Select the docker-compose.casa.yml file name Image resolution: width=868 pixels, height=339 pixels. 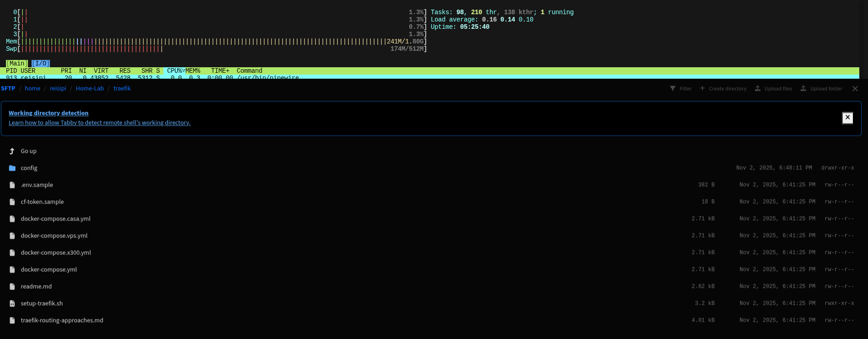(x=55, y=219)
